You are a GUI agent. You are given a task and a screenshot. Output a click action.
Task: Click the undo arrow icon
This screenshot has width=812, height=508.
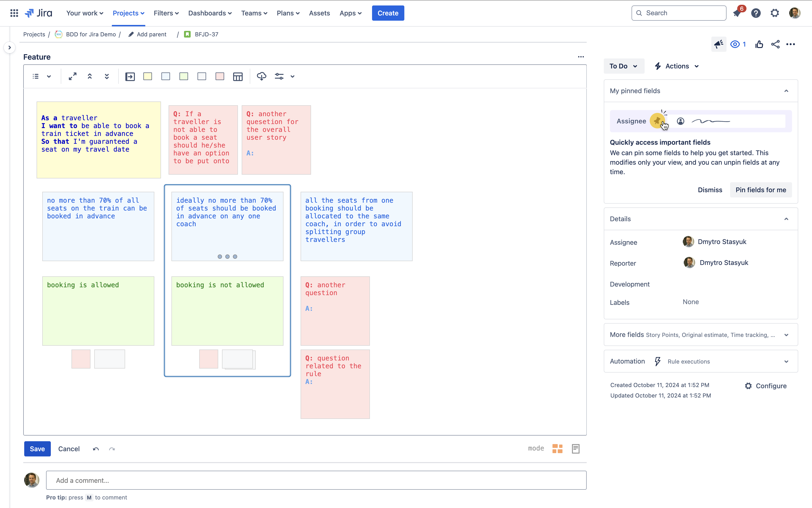pyautogui.click(x=96, y=449)
